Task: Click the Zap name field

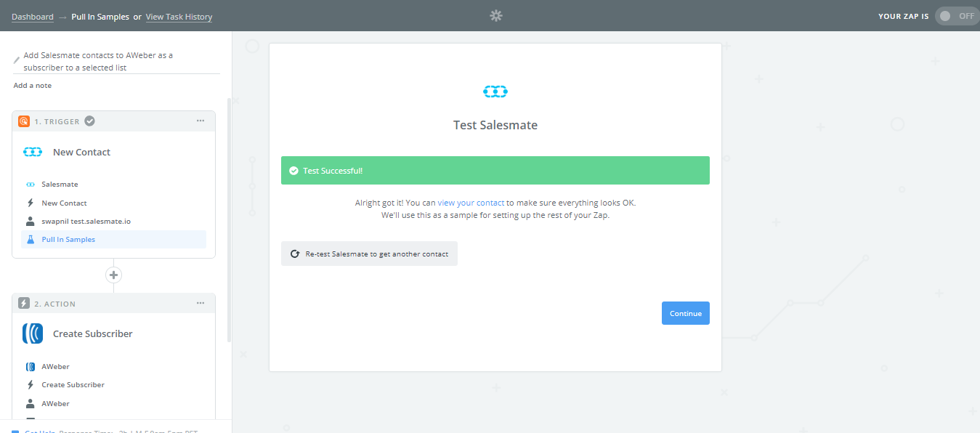Action: pyautogui.click(x=116, y=61)
